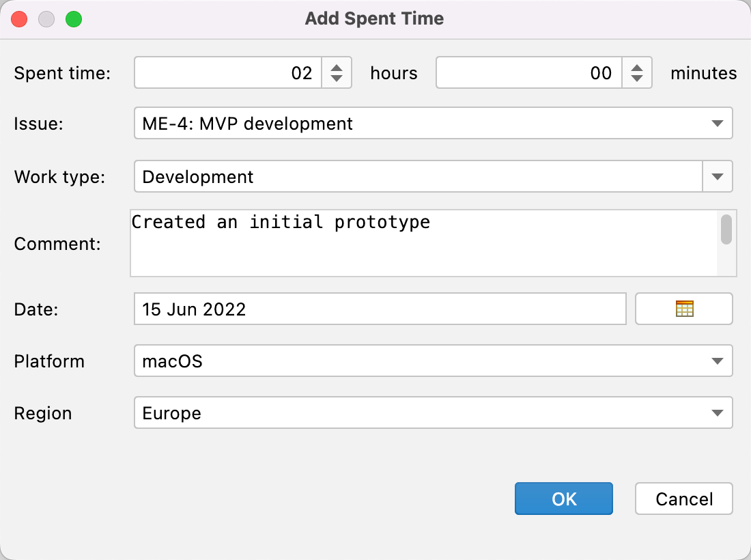
Task: Open the Issue dropdown showing ME-4 MVP development
Action: click(x=717, y=124)
